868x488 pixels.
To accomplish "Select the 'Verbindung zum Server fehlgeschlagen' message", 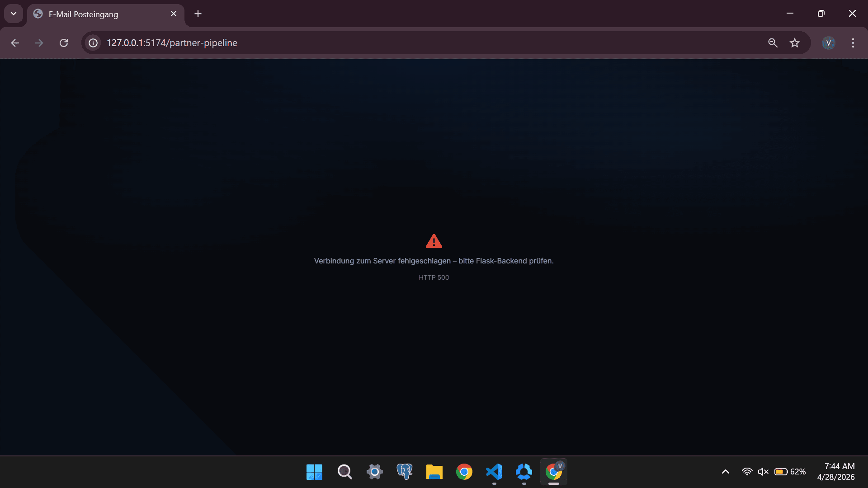I will (x=434, y=261).
